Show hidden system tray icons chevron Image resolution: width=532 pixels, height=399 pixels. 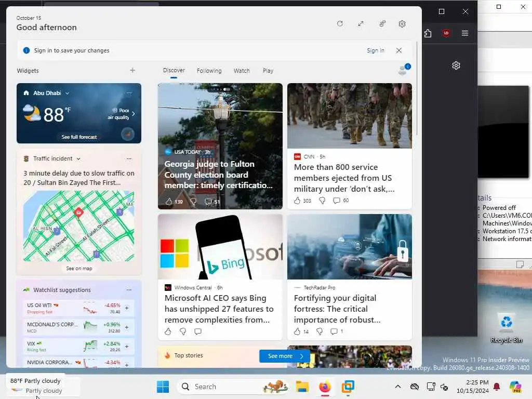click(398, 387)
